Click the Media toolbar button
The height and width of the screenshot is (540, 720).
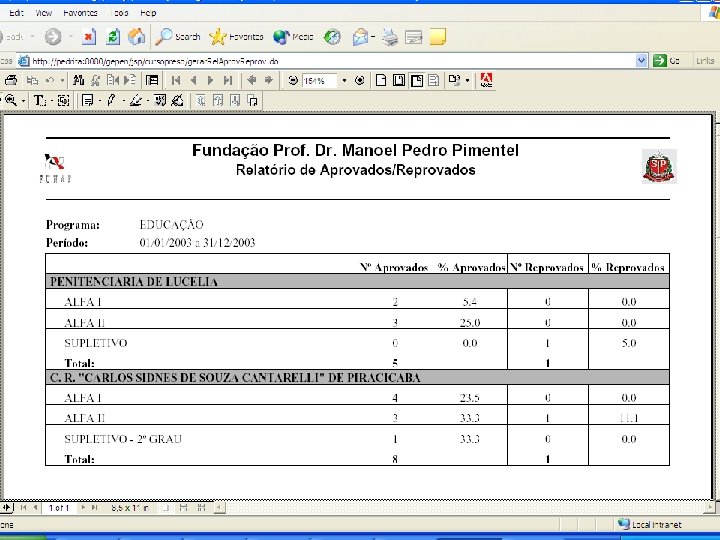(x=293, y=37)
